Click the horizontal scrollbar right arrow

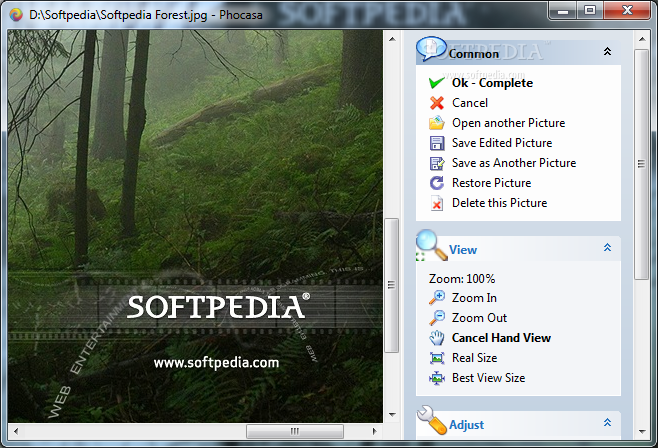375,431
